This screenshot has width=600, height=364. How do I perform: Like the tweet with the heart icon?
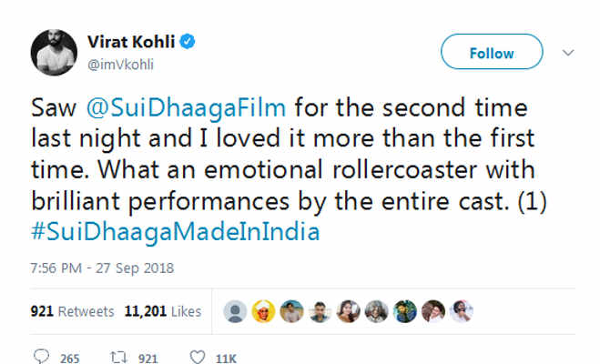coord(197,356)
